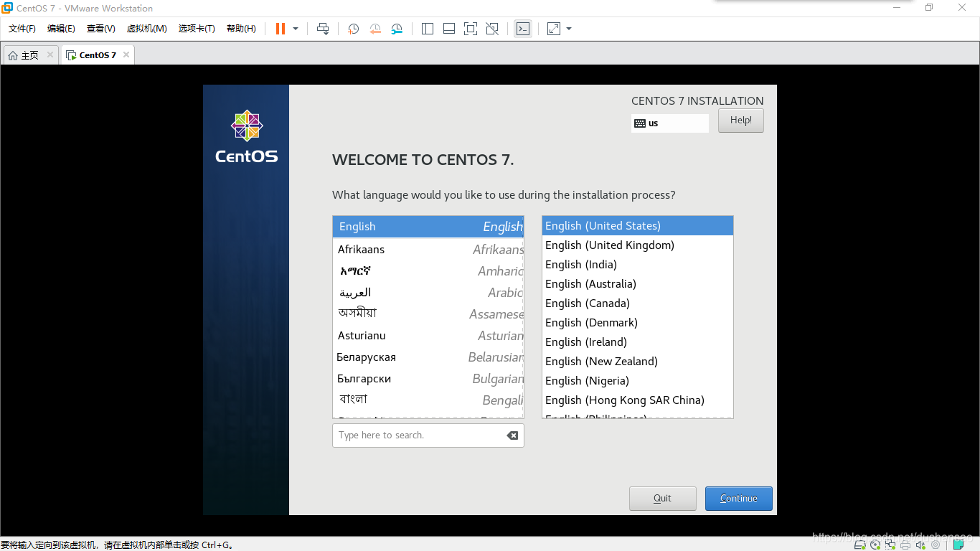Click the message log note icon

pyautogui.click(x=959, y=545)
